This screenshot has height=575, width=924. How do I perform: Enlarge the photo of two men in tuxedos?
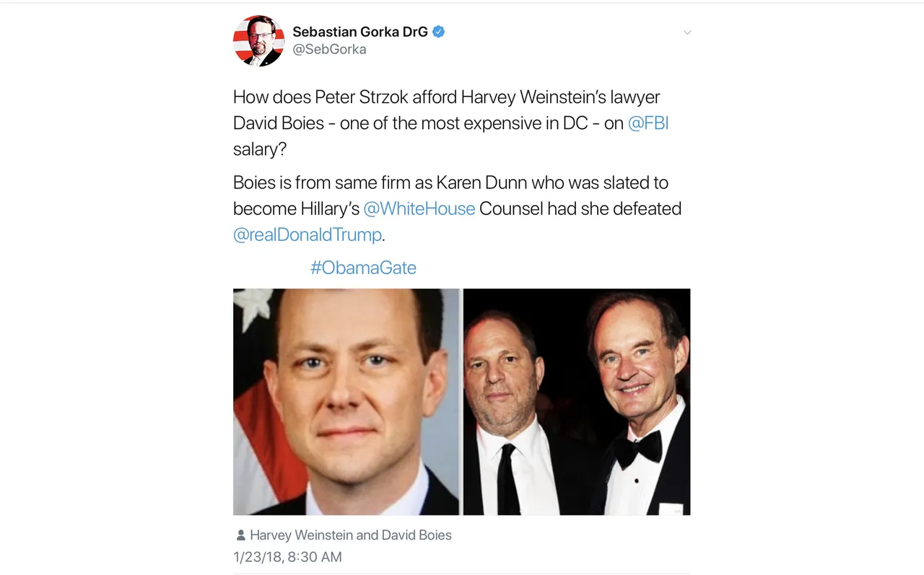[577, 402]
